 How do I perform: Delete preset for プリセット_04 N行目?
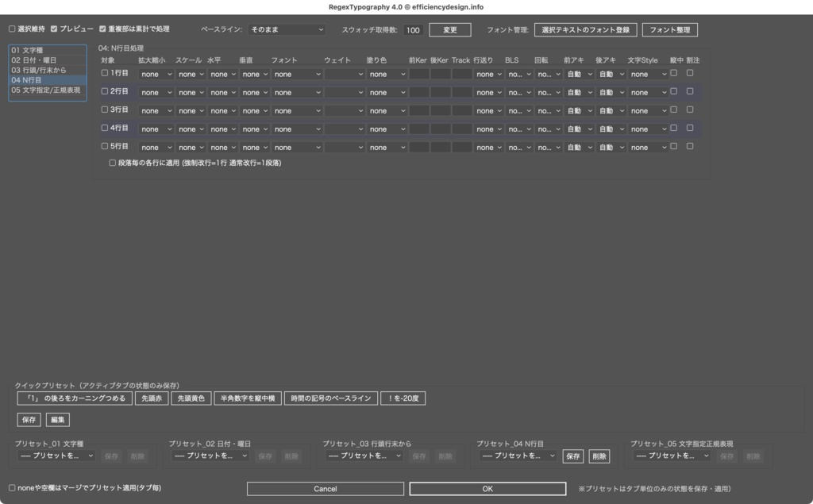tap(599, 456)
